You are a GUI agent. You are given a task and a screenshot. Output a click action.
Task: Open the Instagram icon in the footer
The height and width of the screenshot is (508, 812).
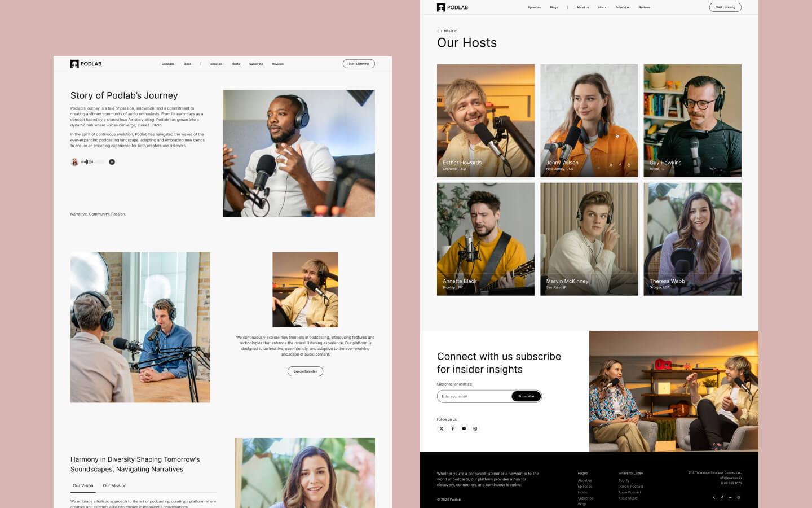coord(739,497)
